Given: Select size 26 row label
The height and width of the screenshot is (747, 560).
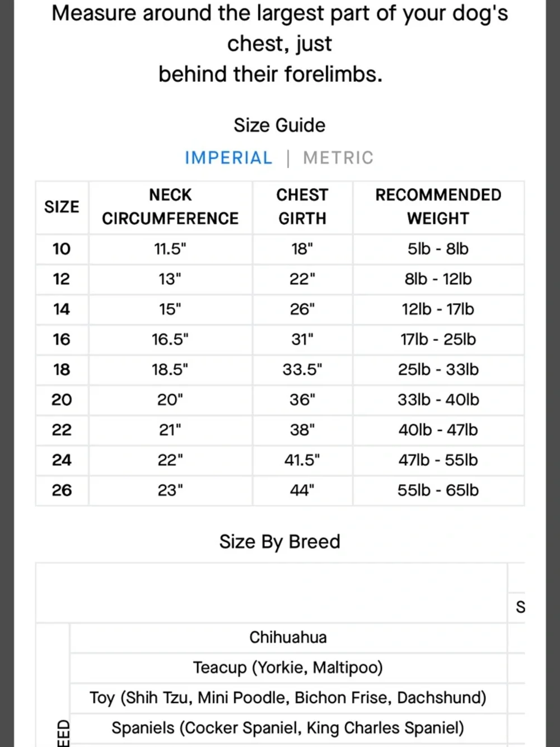Looking at the screenshot, I should (62, 490).
